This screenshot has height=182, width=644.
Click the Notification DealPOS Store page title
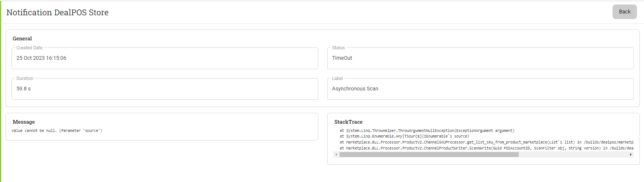(x=58, y=12)
